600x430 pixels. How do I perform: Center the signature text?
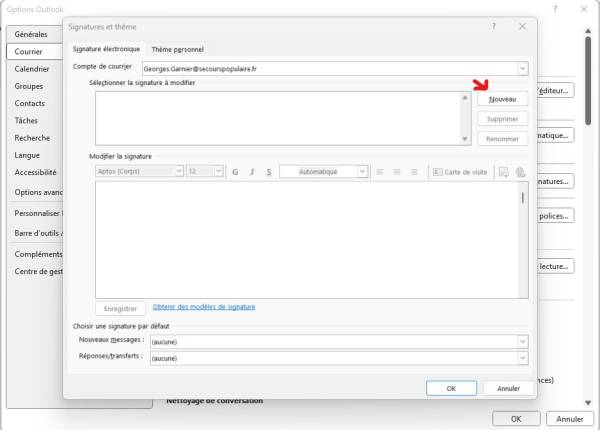coord(397,172)
